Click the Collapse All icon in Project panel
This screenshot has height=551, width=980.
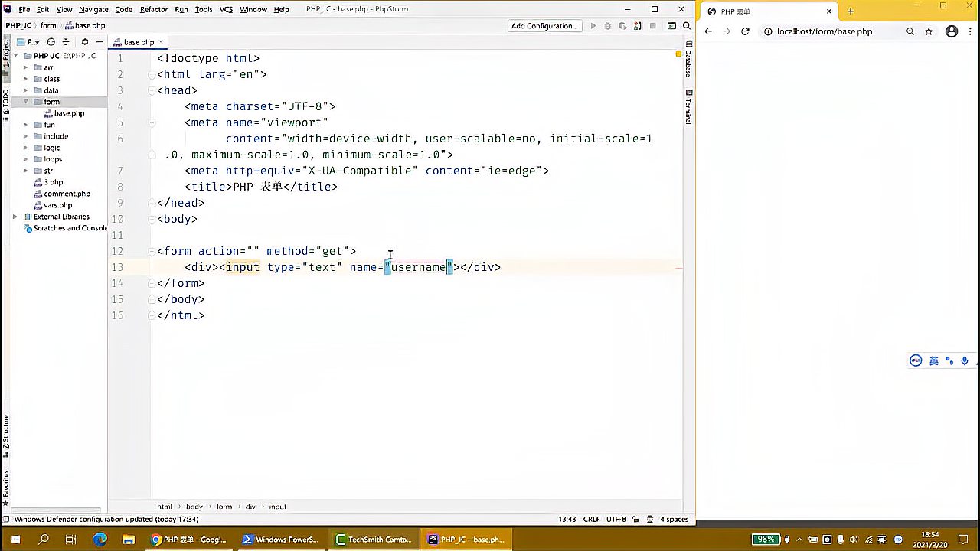click(66, 42)
